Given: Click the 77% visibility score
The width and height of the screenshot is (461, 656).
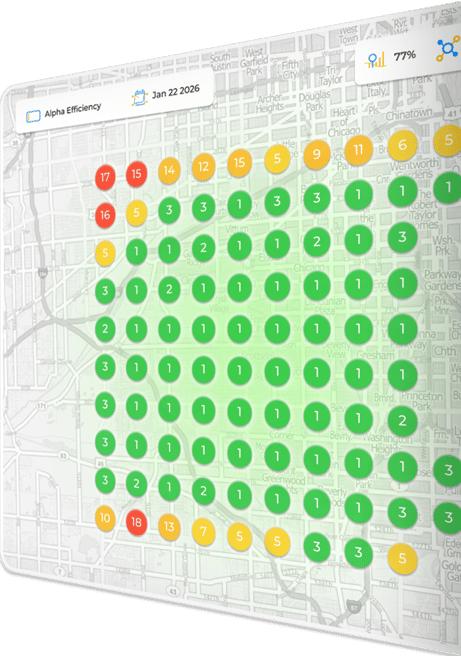Looking at the screenshot, I should pos(405,55).
